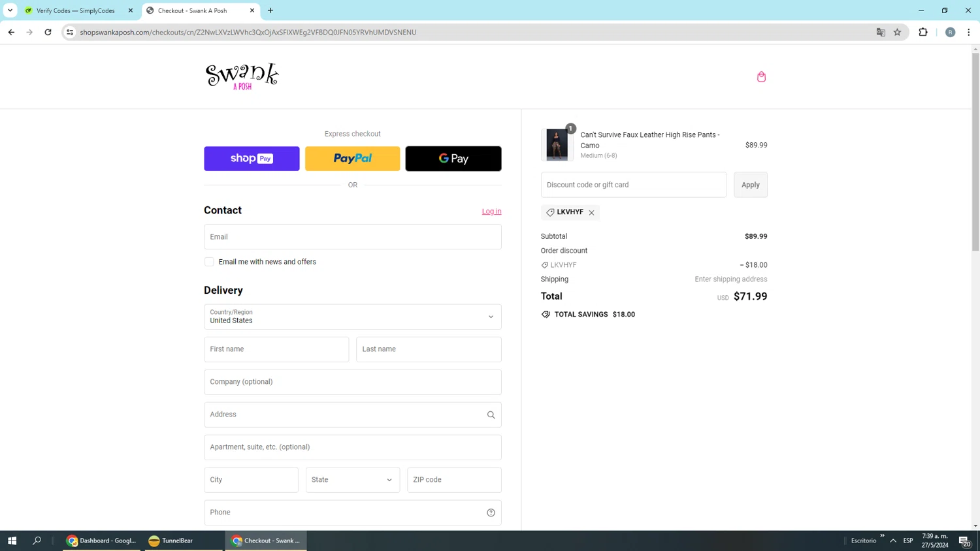Click the Address field
The image size is (980, 551).
pyautogui.click(x=353, y=415)
